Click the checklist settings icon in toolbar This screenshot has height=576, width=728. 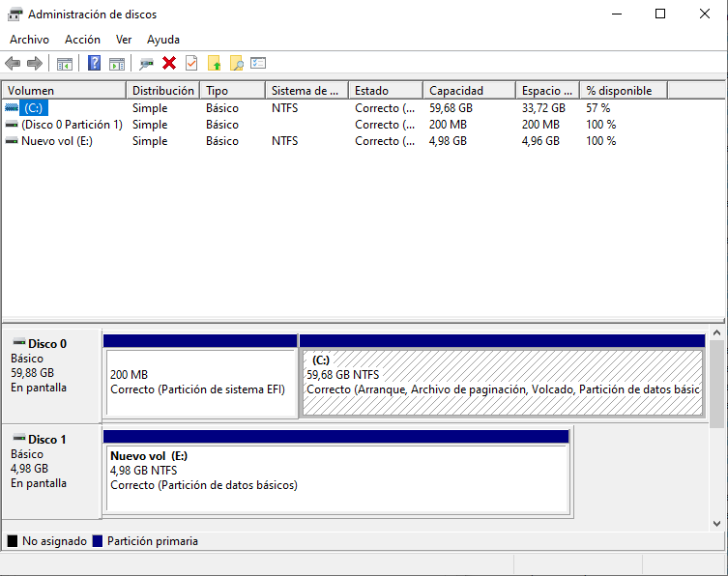(x=258, y=64)
